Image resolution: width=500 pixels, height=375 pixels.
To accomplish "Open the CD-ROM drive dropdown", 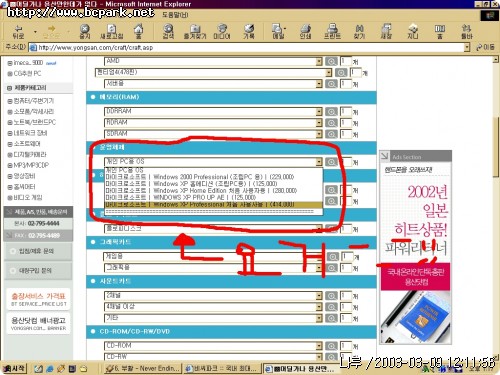I will tap(319, 346).
